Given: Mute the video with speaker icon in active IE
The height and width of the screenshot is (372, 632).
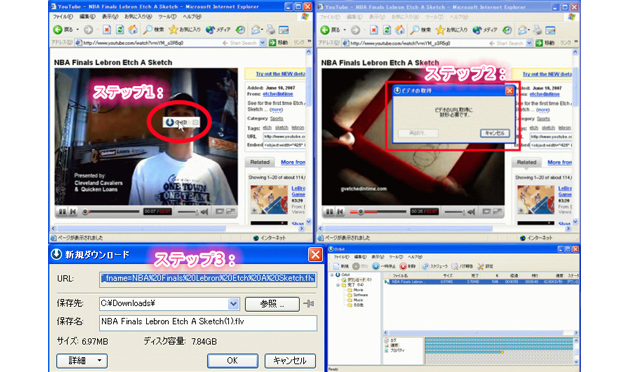Looking at the screenshot, I should pos(205,212).
